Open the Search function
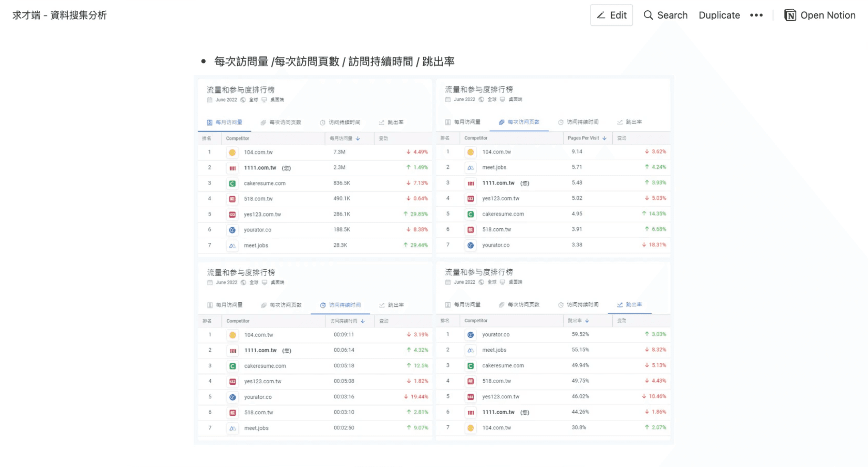Image resolution: width=868 pixels, height=467 pixels. pos(665,15)
